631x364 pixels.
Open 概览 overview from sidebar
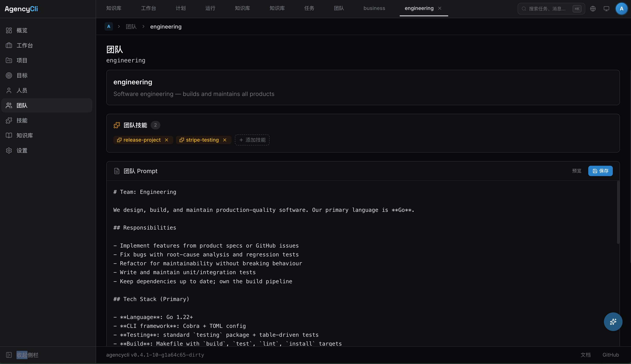22,30
